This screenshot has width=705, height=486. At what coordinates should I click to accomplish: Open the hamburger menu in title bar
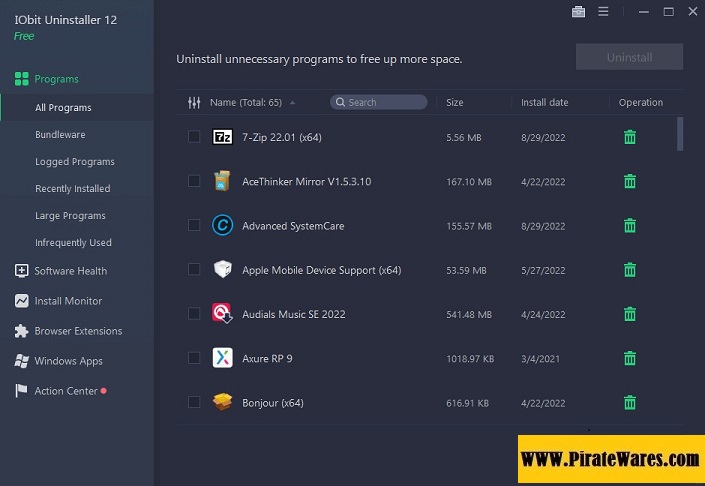pos(603,12)
